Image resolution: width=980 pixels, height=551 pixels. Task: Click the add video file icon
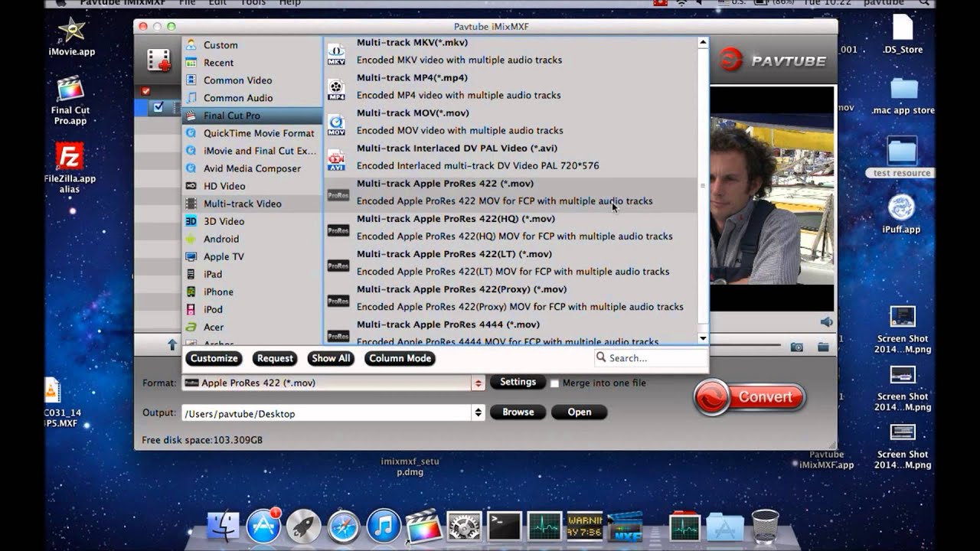click(x=159, y=60)
